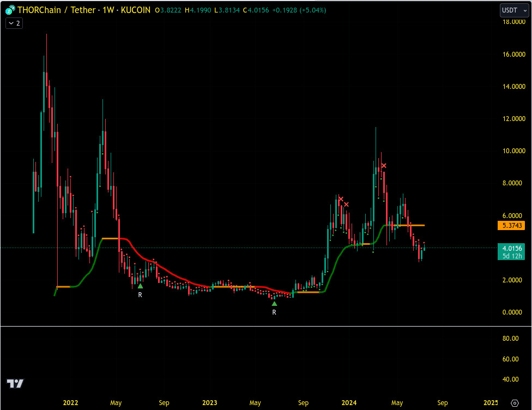Click the orange 5.3743 price label
Image resolution: width=532 pixels, height=410 pixels.
511,225
